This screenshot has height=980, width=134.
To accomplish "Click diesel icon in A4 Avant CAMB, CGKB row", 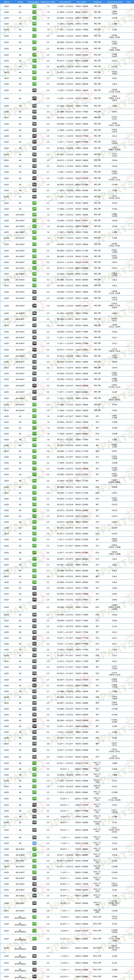I will point(34,379).
